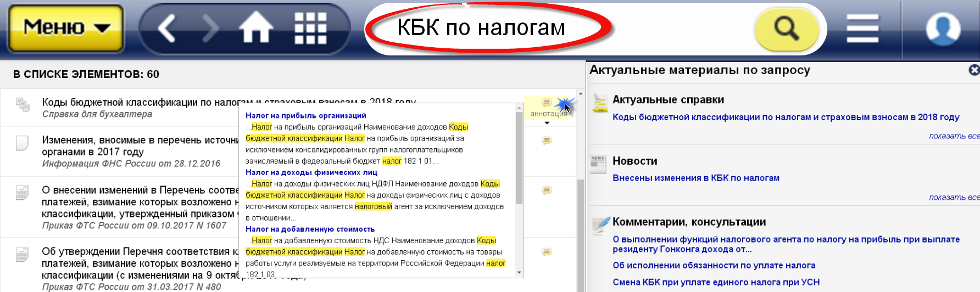This screenshot has width=980, height=292.
Task: Open Налог на прибыль организаций link
Action: 305,116
